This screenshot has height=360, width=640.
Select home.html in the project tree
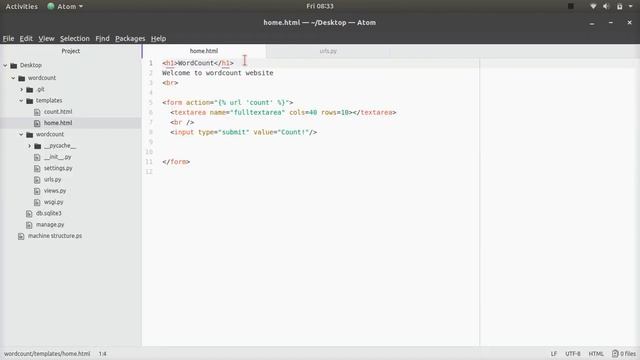58,123
